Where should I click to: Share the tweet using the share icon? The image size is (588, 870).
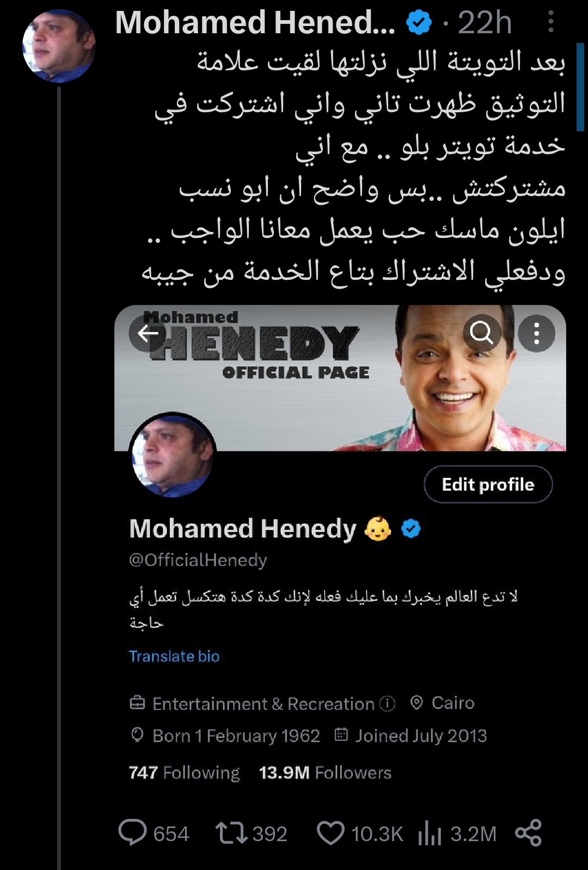pos(528,833)
